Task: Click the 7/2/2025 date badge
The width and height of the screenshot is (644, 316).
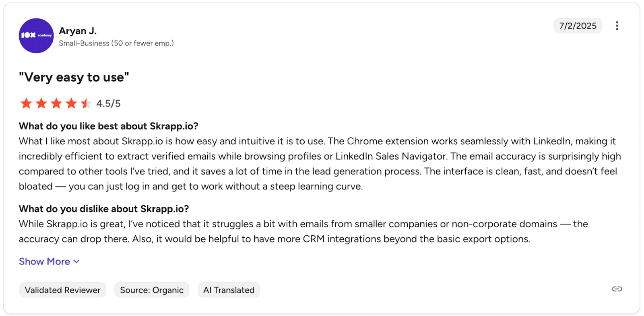Action: [578, 26]
